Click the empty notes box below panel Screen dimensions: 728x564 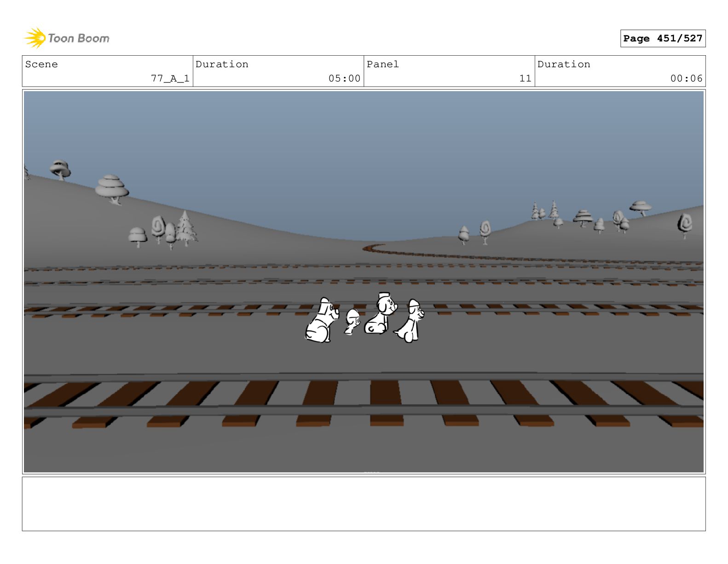(364, 504)
